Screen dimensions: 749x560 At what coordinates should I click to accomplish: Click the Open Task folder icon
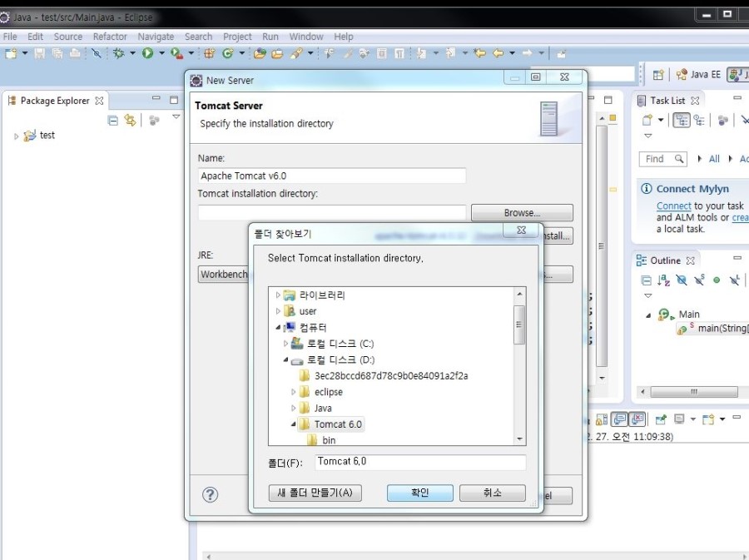click(x=277, y=53)
